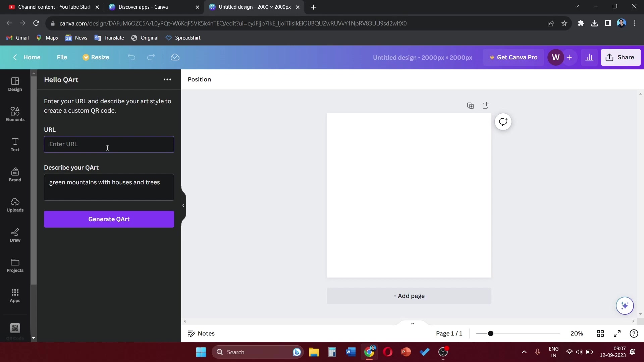Image resolution: width=644 pixels, height=362 pixels.
Task: Switch to Channel content YouTube Studio tab
Action: coord(54,7)
